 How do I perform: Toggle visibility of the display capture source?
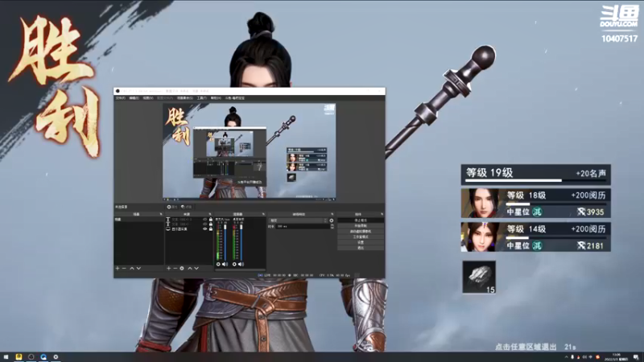(x=205, y=229)
